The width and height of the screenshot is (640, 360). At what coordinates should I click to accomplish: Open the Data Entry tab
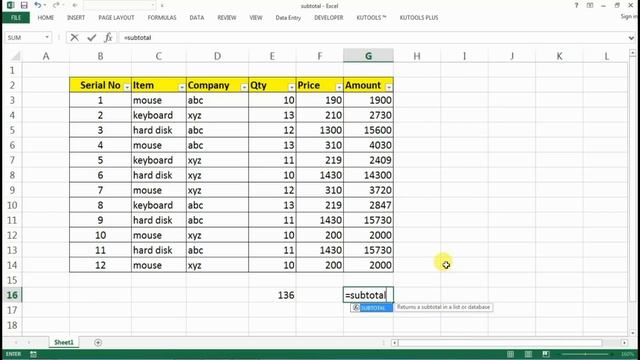(288, 18)
